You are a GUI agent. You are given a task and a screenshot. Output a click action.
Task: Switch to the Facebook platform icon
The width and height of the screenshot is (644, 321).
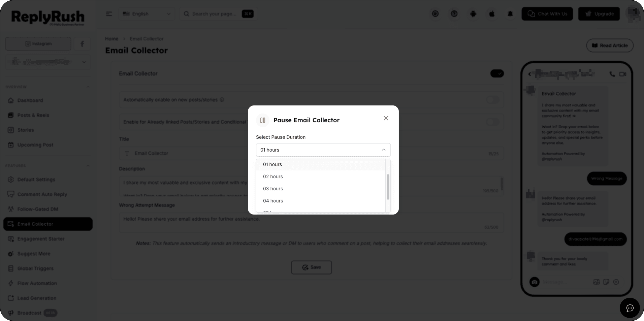(82, 44)
